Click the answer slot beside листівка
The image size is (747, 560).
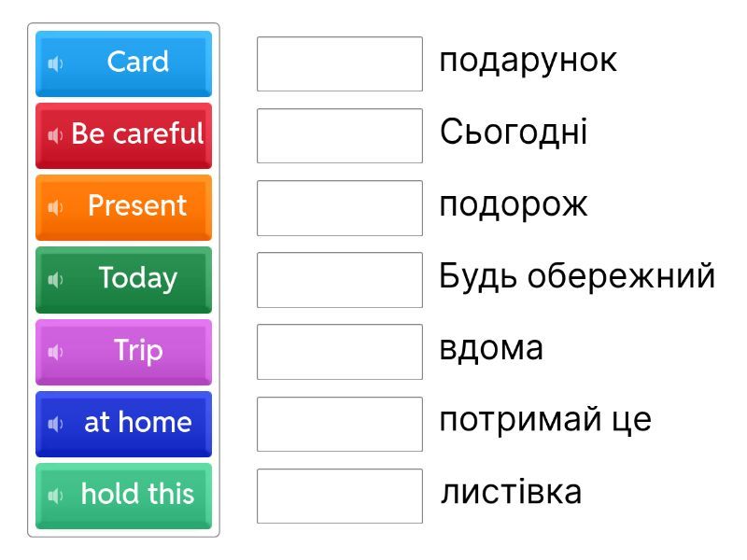pyautogui.click(x=340, y=496)
